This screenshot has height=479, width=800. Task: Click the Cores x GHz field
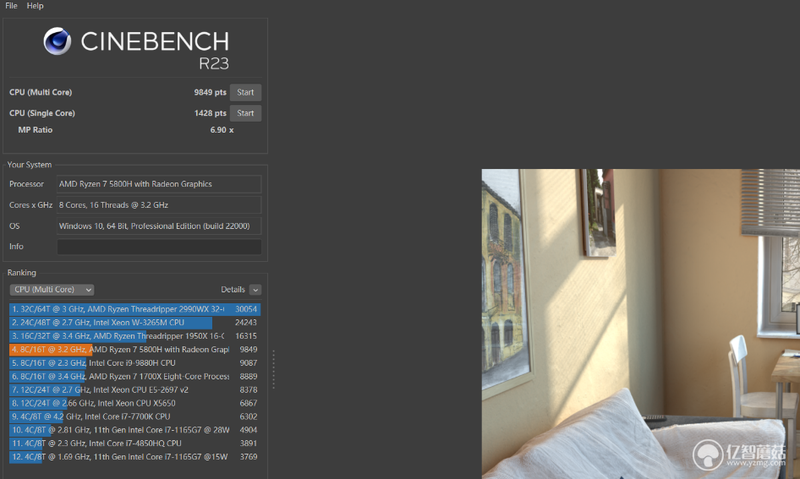(159, 205)
